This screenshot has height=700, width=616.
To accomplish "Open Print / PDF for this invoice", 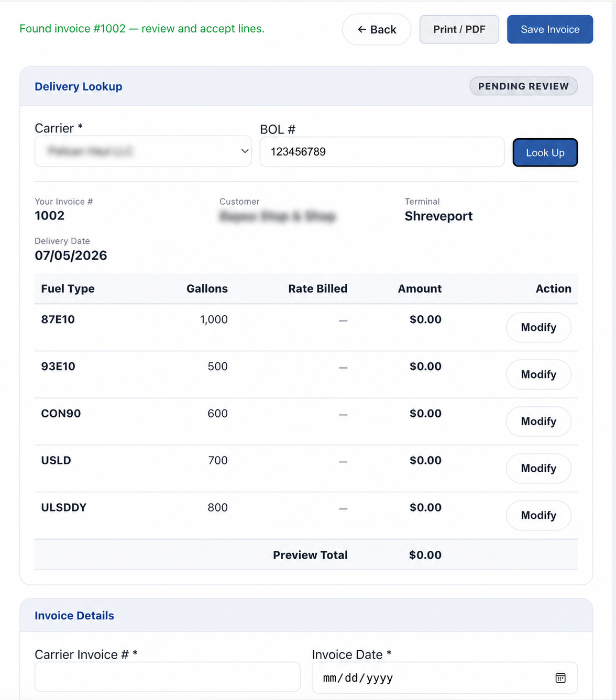I will [459, 29].
